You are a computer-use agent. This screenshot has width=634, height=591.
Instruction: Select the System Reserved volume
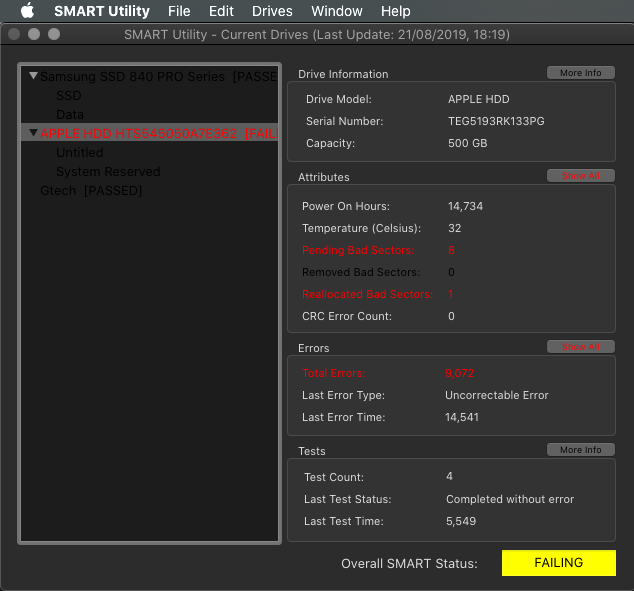pos(149,171)
